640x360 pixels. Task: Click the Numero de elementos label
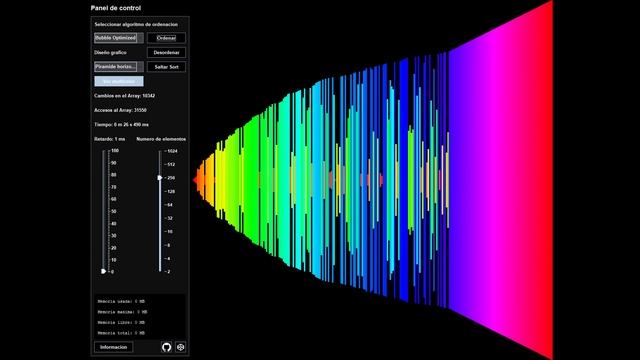click(161, 139)
